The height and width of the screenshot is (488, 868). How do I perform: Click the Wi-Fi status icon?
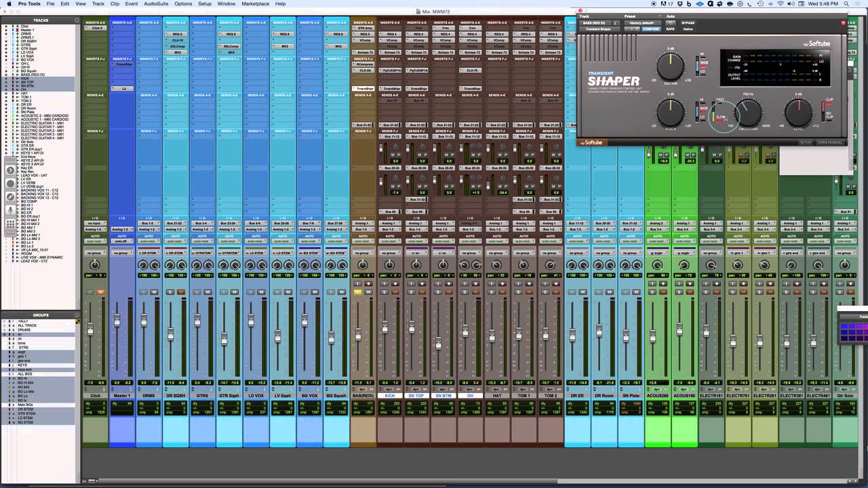click(781, 4)
